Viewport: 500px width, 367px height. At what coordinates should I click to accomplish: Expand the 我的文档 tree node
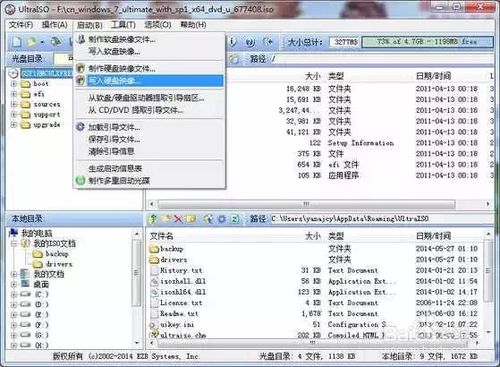(x=14, y=274)
